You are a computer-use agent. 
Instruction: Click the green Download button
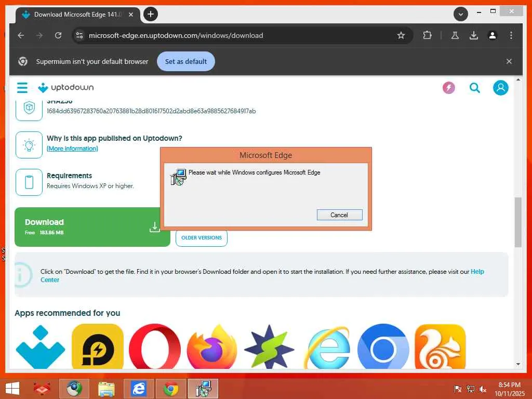coord(92,227)
